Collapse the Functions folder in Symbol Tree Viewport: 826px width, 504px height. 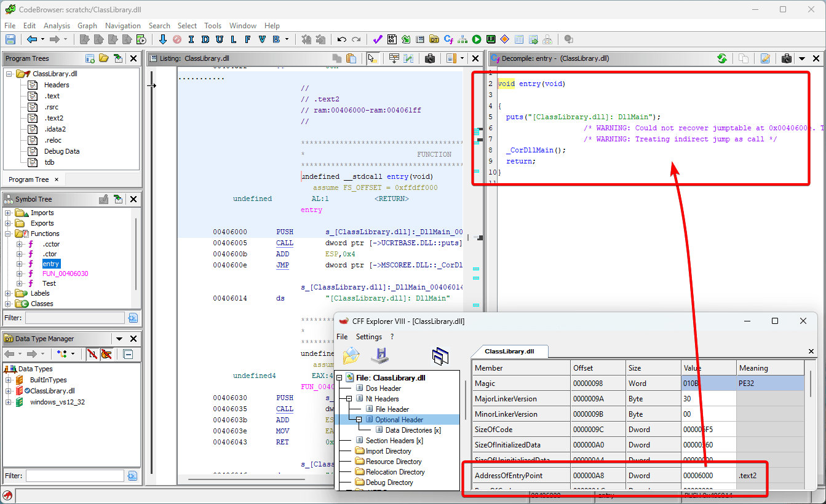(8, 234)
